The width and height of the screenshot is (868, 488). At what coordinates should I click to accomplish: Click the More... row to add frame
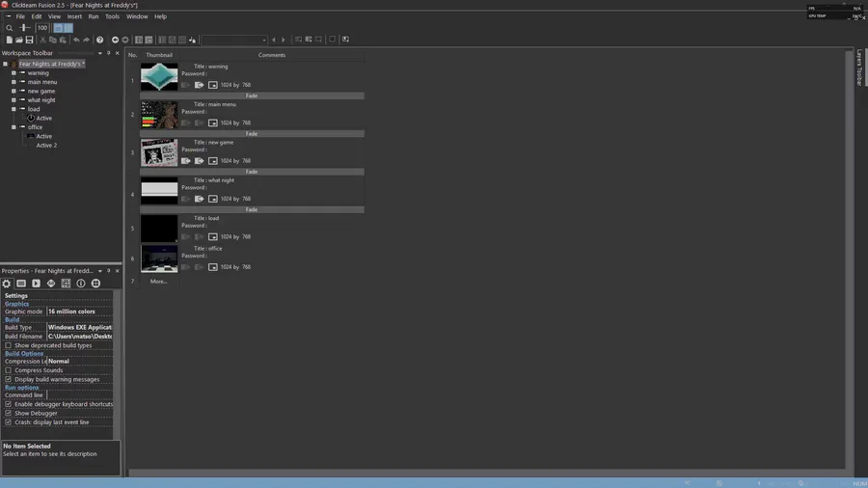(158, 282)
